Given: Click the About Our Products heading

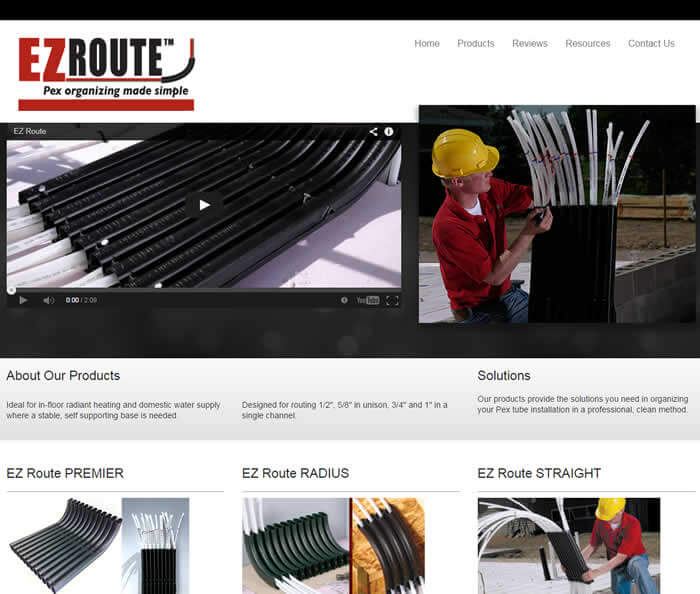Looking at the screenshot, I should [x=63, y=375].
